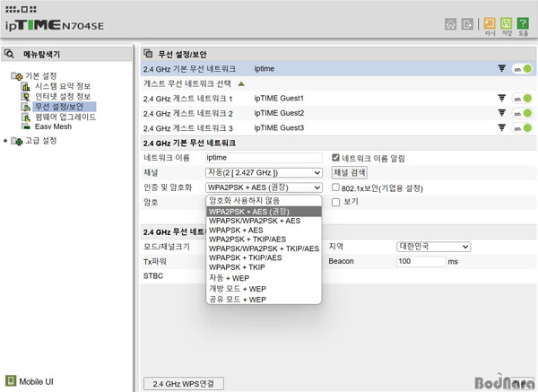The height and width of the screenshot is (392, 538).
Task: Open 인터넷 설정 정보 in menu tree
Action: click(x=63, y=97)
